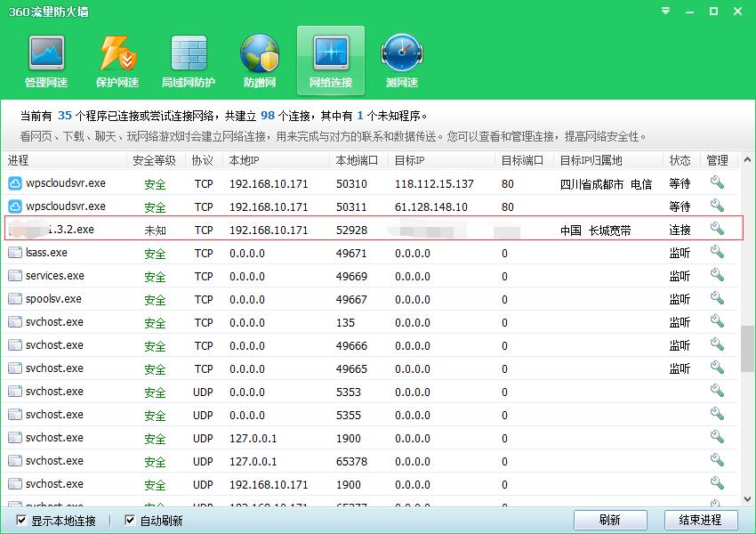Click wrench for svchost.exe port 5353
756x534 pixels.
[x=717, y=391]
